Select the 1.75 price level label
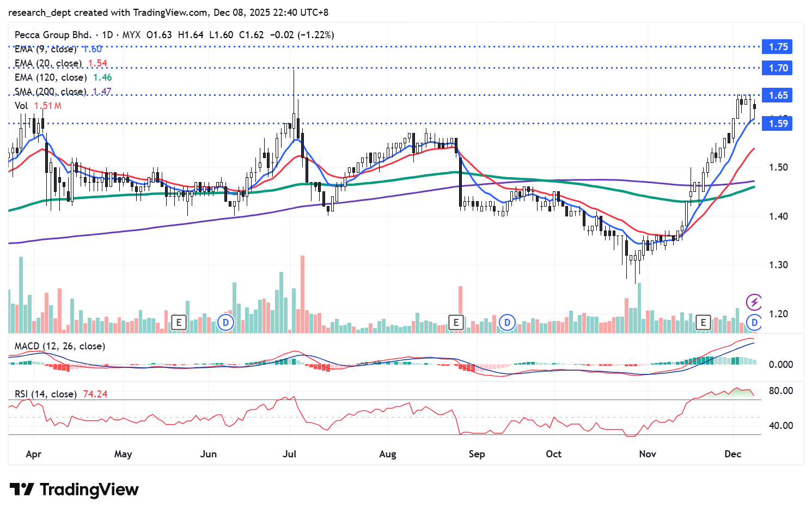The height and width of the screenshot is (514, 812). click(x=778, y=47)
